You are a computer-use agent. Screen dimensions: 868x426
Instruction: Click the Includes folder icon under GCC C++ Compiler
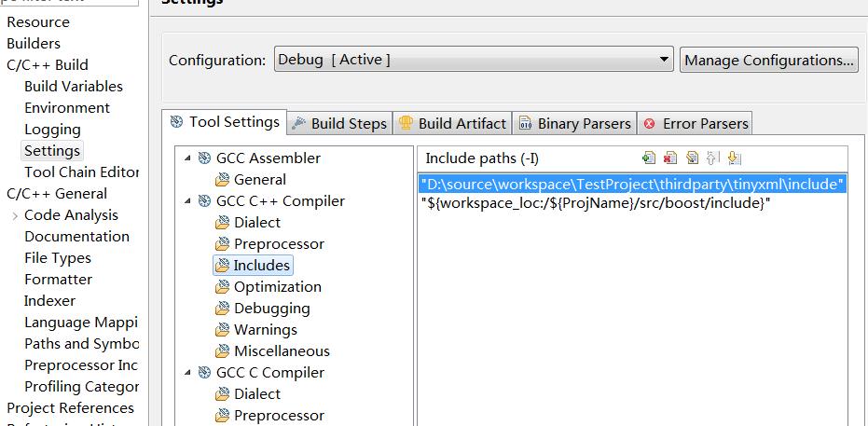click(x=222, y=266)
